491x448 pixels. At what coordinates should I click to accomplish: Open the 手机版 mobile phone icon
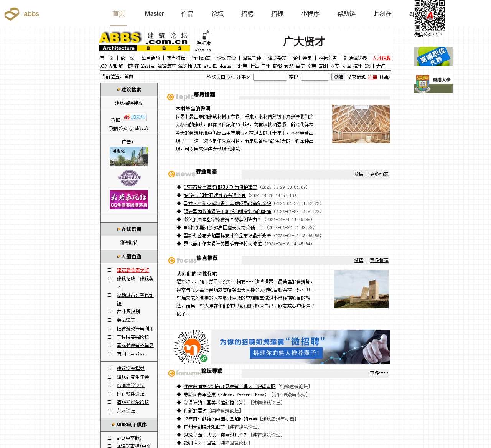tap(205, 35)
